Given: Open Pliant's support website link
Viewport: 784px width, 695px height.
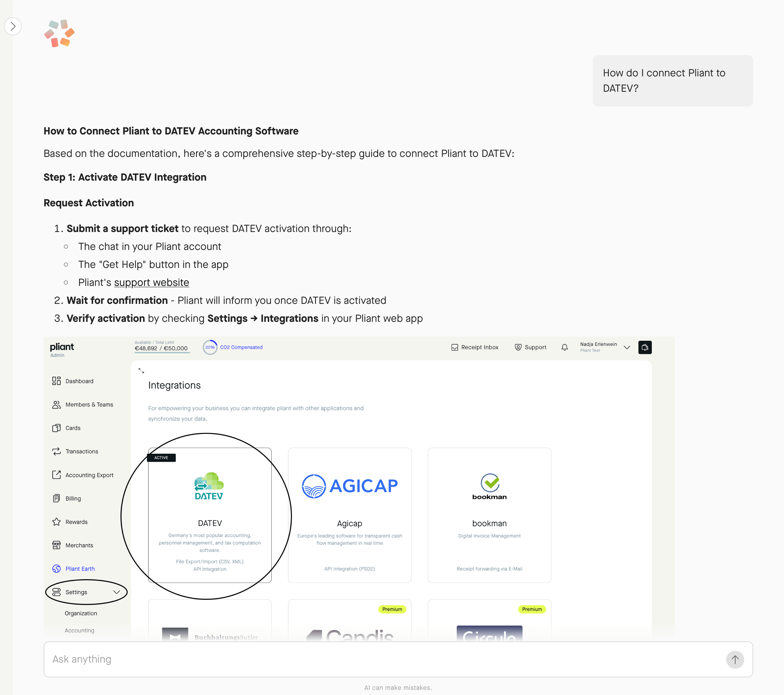Looking at the screenshot, I should (x=151, y=282).
